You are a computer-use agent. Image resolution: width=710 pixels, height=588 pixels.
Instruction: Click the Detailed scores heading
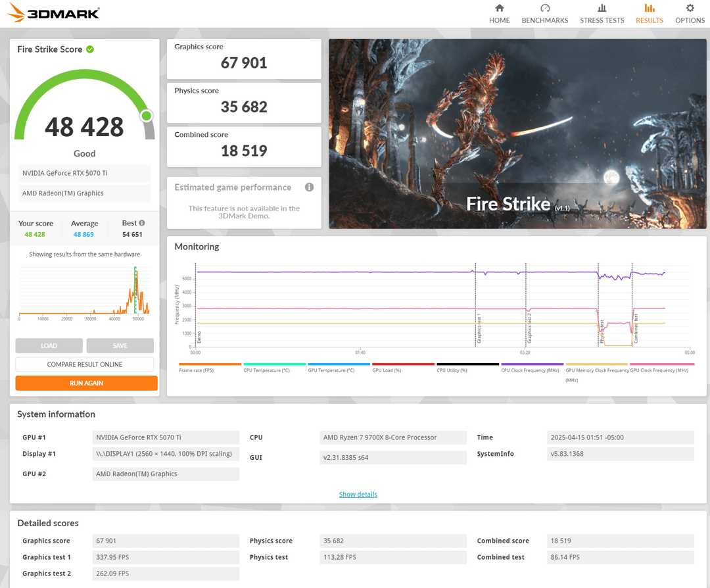click(48, 524)
